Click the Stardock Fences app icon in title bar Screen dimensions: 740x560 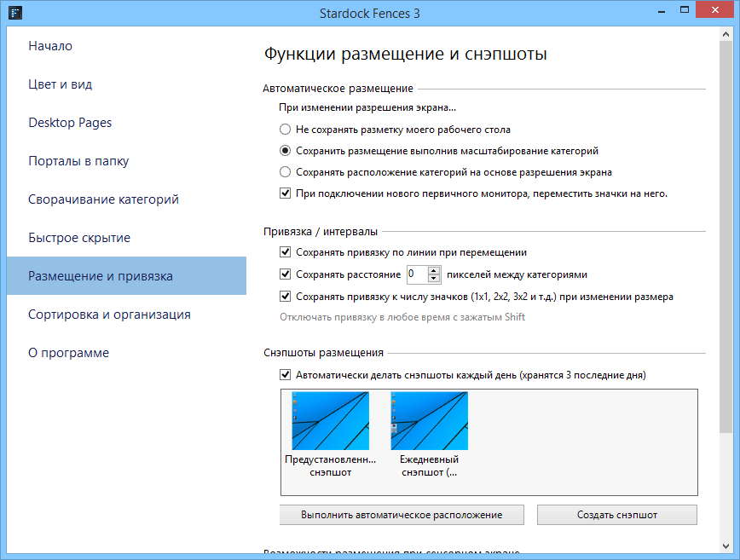coord(15,13)
